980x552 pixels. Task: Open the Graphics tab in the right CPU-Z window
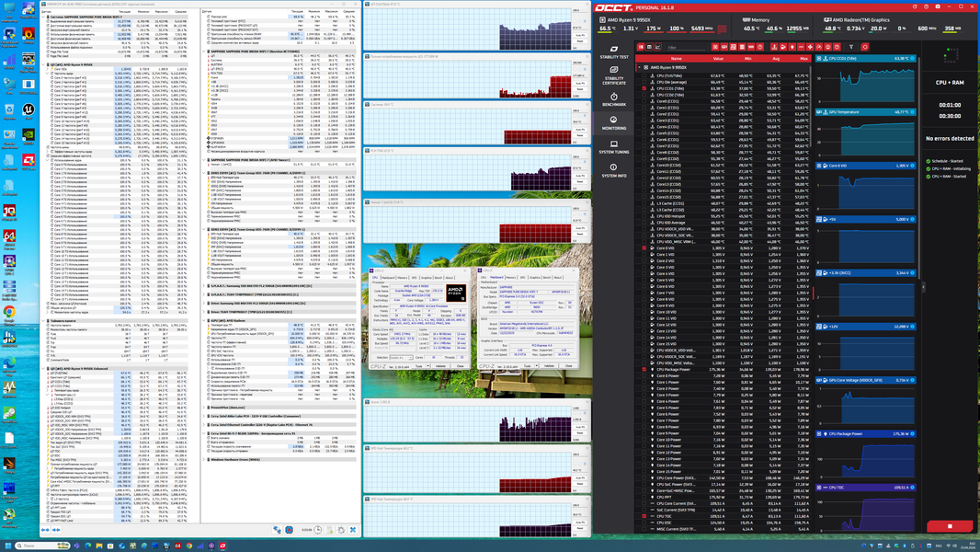pyautogui.click(x=535, y=278)
